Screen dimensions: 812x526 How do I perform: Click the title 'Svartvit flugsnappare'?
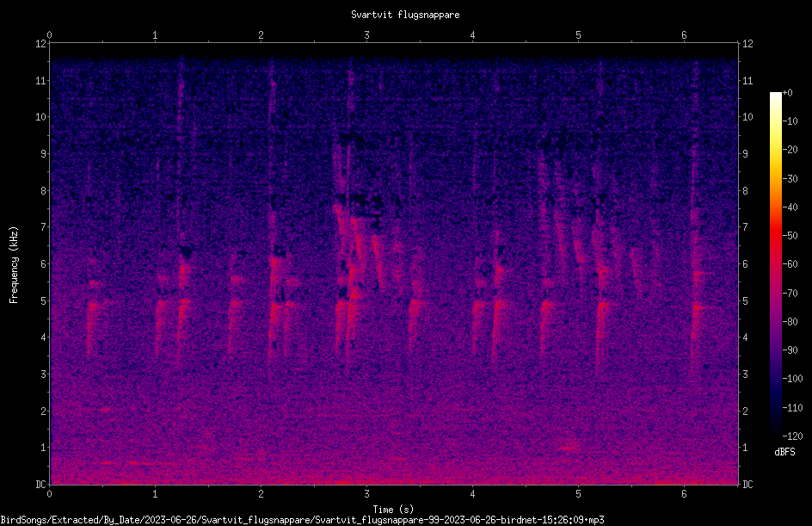(x=405, y=15)
